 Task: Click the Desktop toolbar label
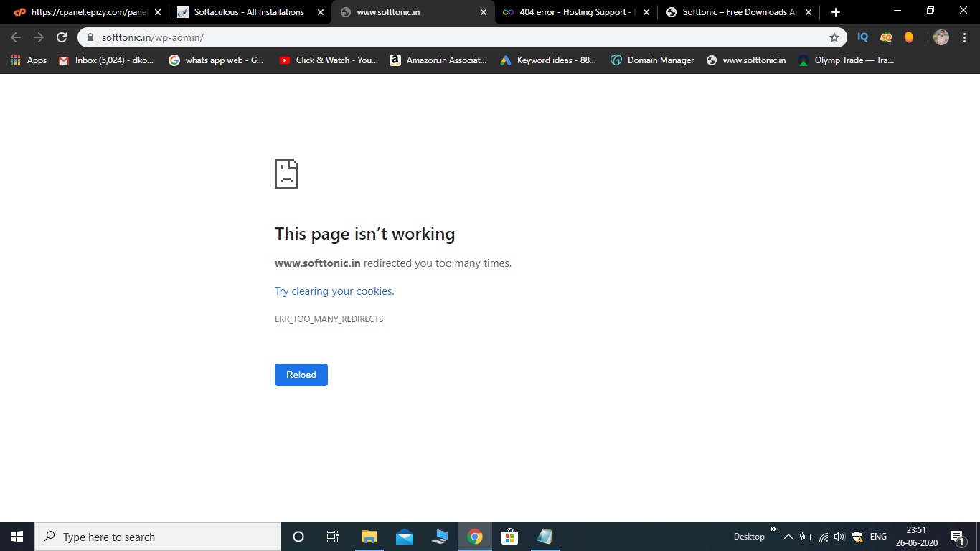tap(749, 537)
